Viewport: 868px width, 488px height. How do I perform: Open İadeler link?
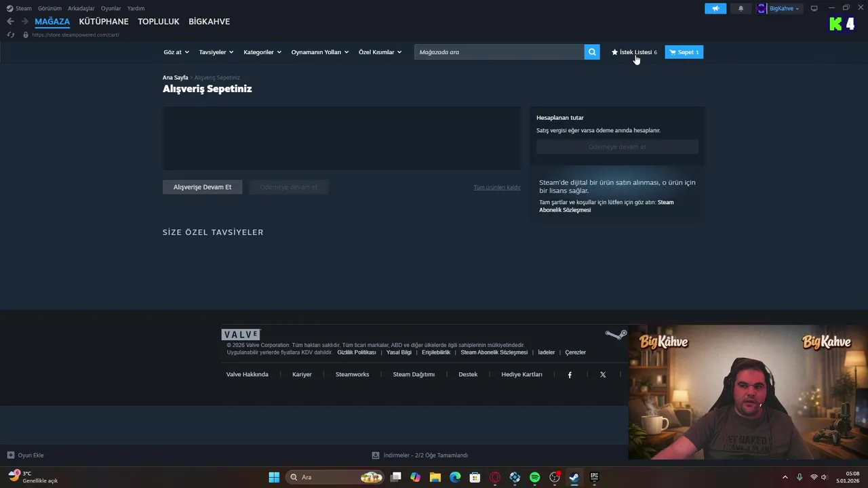[x=547, y=352]
